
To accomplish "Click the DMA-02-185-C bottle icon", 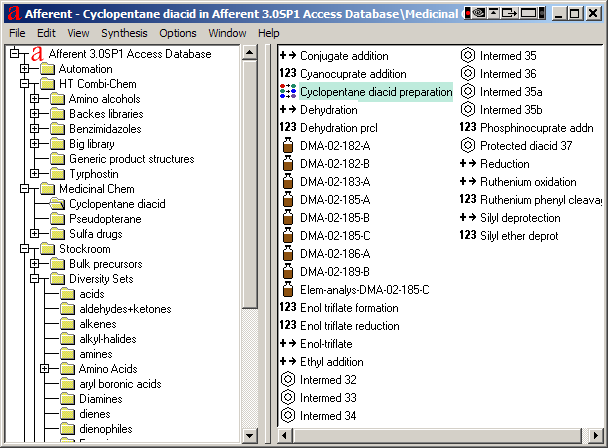I will pos(288,235).
